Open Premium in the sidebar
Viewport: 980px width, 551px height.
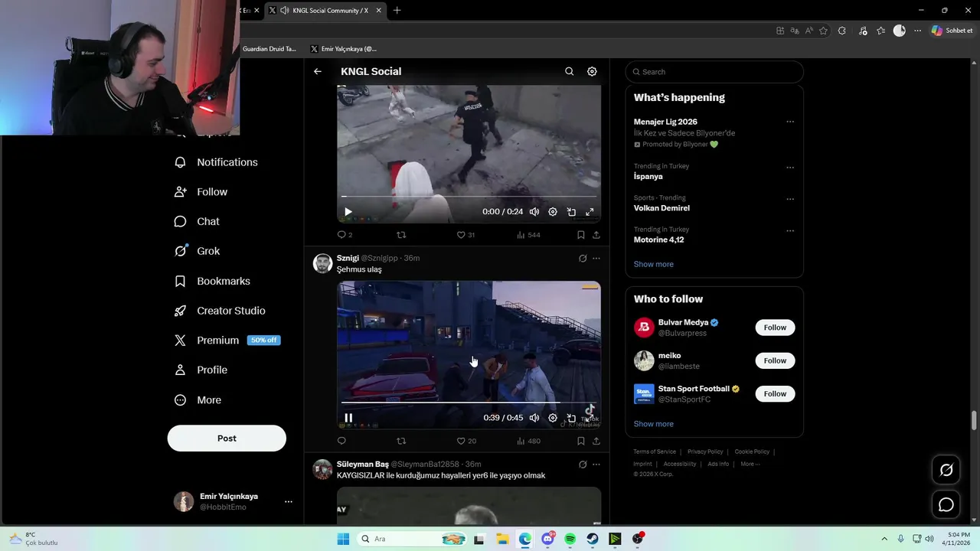[x=227, y=341]
